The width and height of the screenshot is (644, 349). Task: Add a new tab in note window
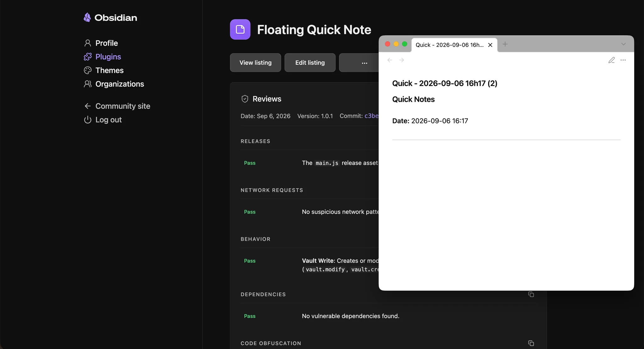(x=505, y=44)
